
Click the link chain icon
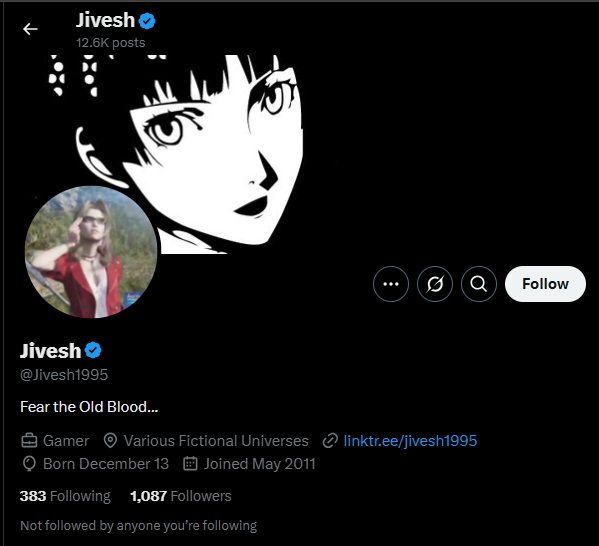tap(330, 441)
